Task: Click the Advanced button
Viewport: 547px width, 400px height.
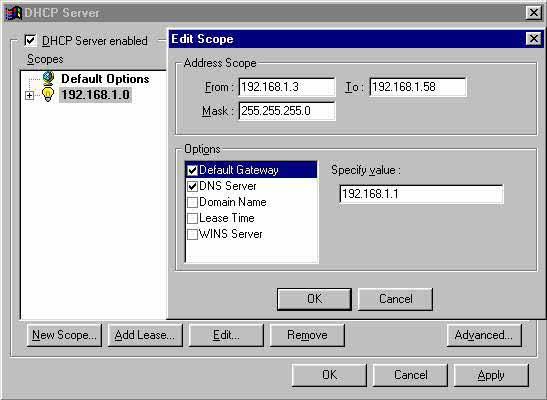Action: (484, 335)
